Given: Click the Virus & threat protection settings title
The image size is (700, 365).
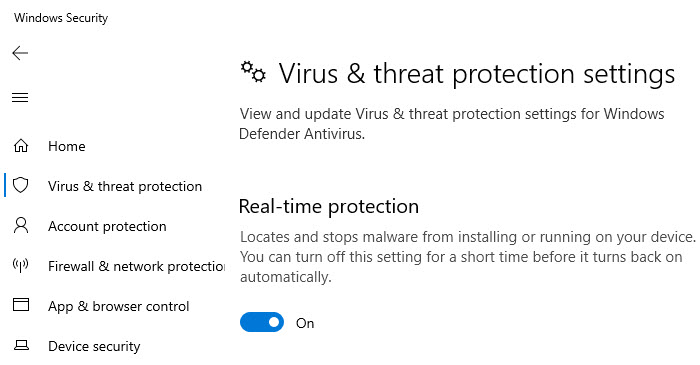Looking at the screenshot, I should [477, 74].
